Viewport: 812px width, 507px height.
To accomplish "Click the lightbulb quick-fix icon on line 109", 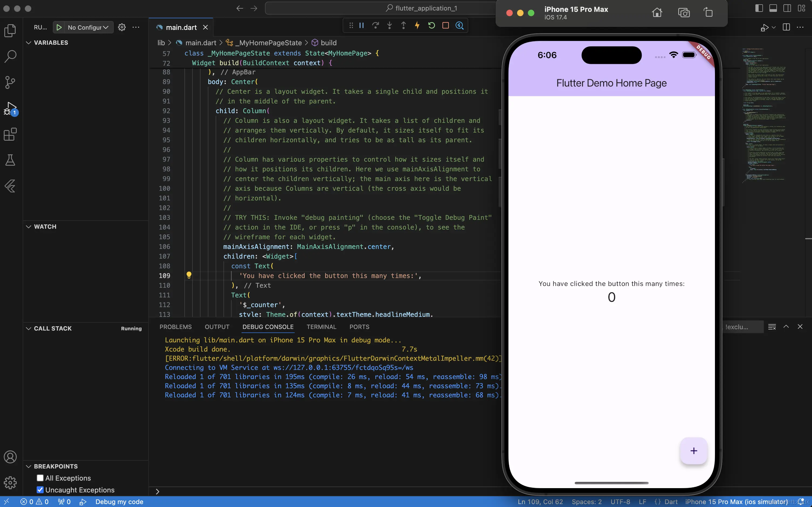I will pyautogui.click(x=189, y=275).
